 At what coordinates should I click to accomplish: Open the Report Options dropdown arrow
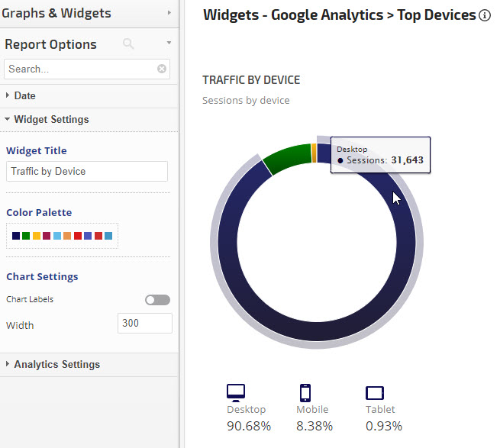169,44
